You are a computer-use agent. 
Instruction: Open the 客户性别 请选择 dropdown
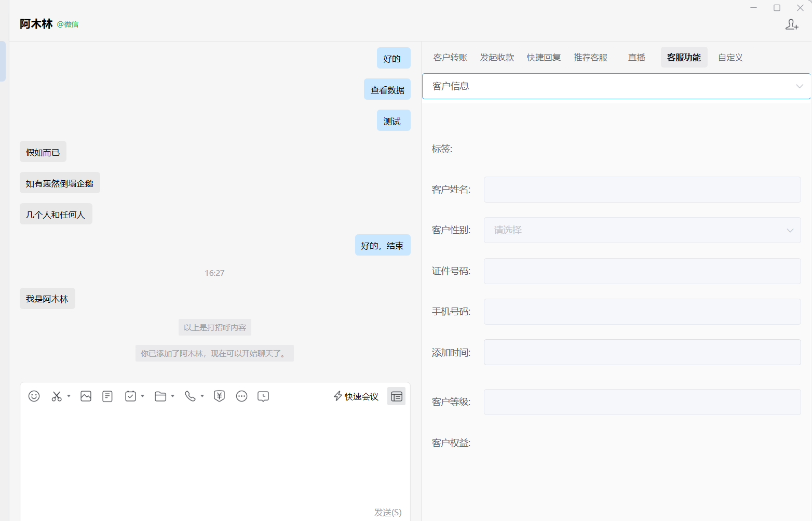[642, 230]
